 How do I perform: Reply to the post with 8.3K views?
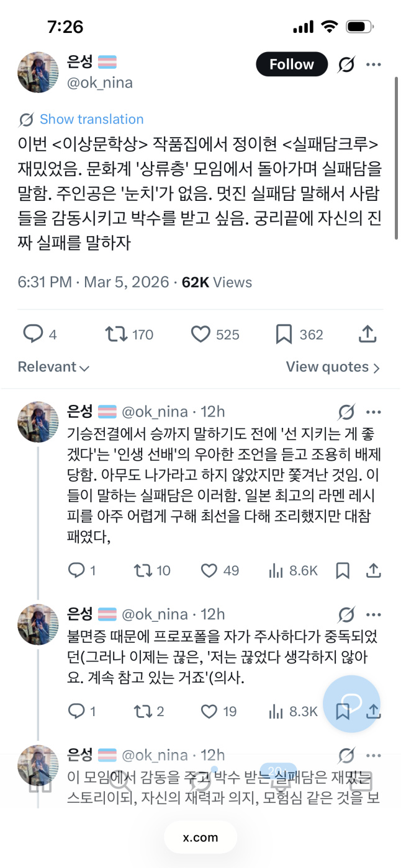(76, 711)
